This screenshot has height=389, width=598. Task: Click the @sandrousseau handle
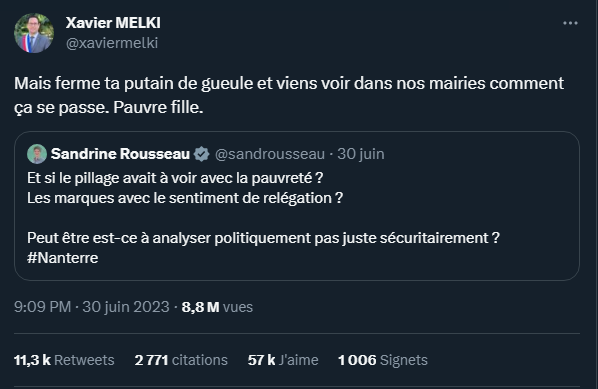[x=270, y=154]
